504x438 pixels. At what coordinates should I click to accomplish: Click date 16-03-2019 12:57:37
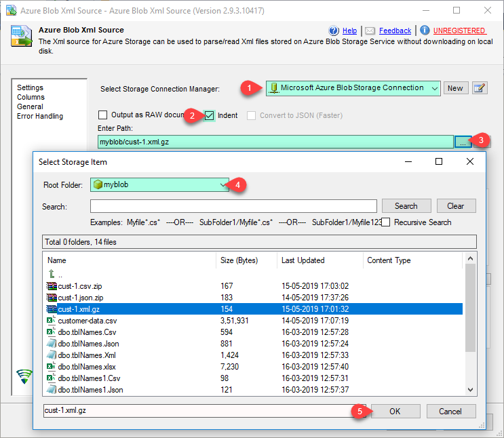[315, 390]
